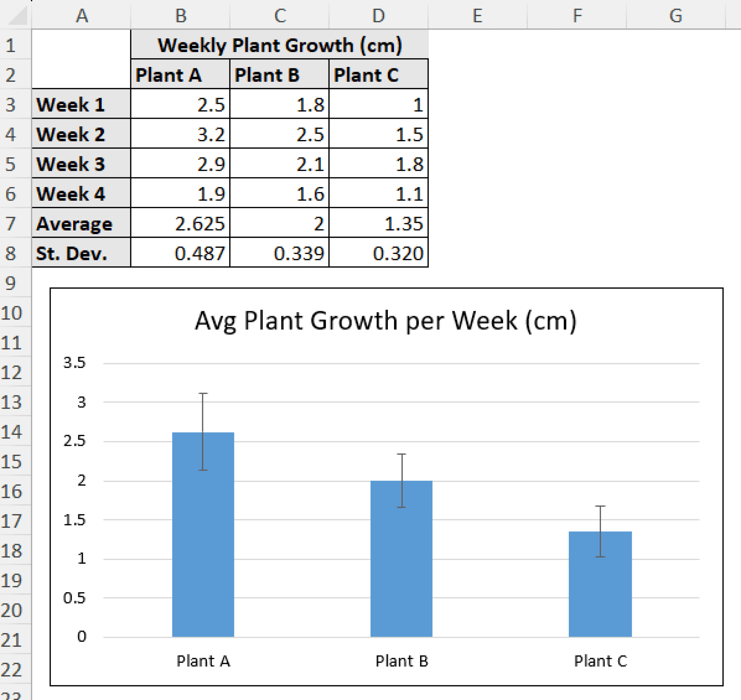Click the Weekly Plant Growth (cm) title cell

pos(279,45)
